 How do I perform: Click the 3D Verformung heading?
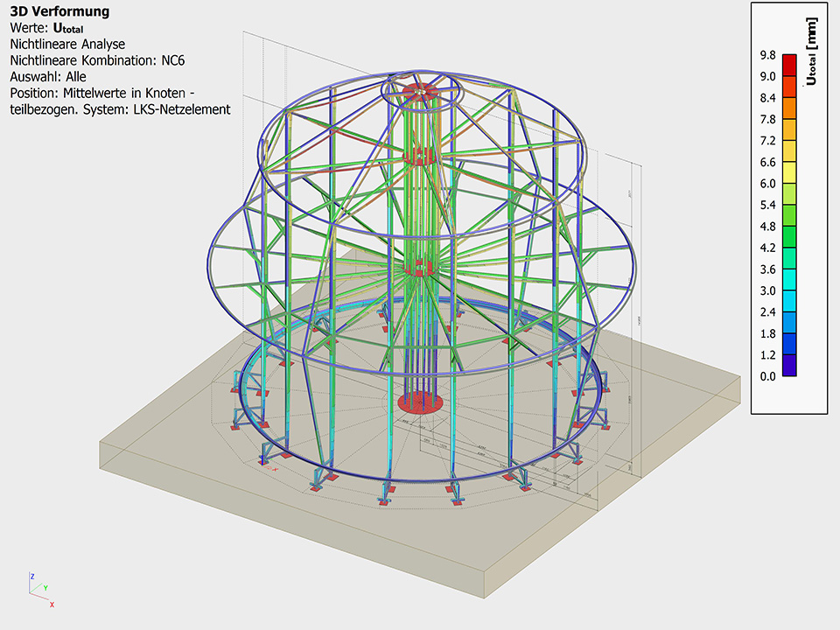[x=59, y=11]
